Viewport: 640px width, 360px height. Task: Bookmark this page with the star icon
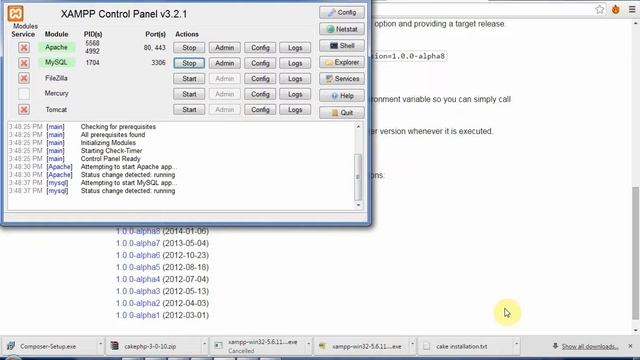coord(600,9)
